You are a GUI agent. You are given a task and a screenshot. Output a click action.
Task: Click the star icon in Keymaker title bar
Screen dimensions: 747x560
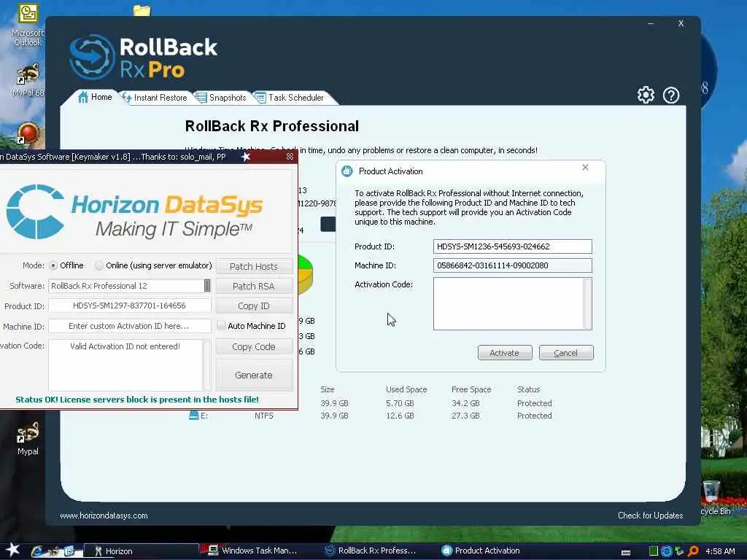(245, 157)
